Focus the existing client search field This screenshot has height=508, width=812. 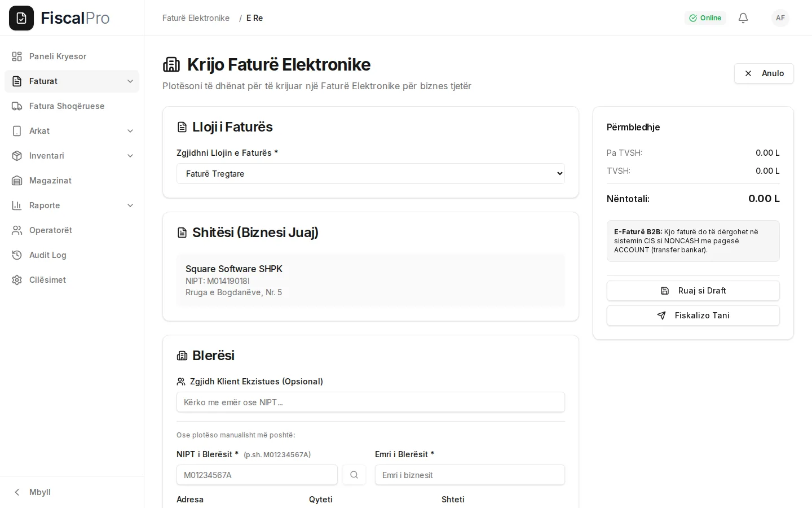tap(370, 402)
